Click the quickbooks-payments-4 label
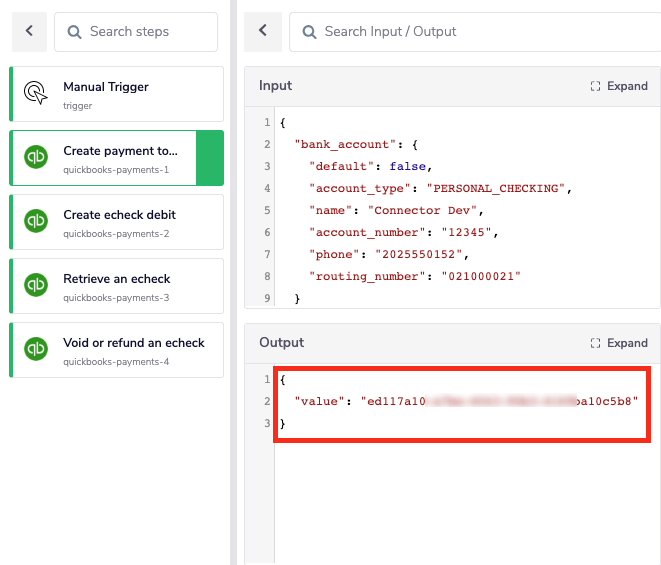Image resolution: width=661 pixels, height=565 pixels. point(116,362)
